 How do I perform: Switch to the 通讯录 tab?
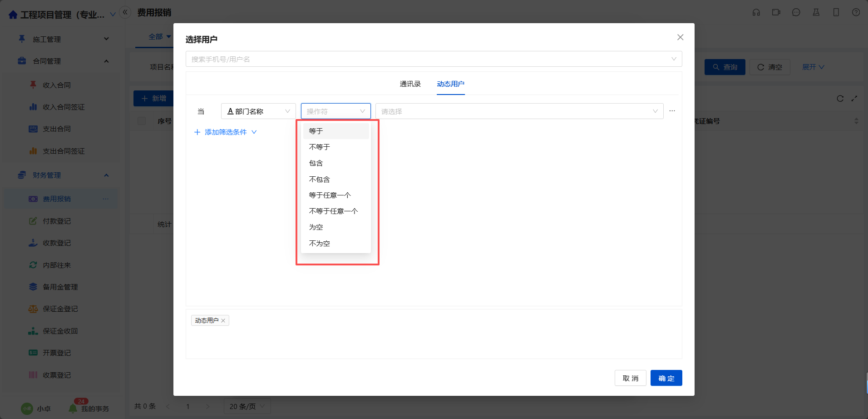pos(410,84)
